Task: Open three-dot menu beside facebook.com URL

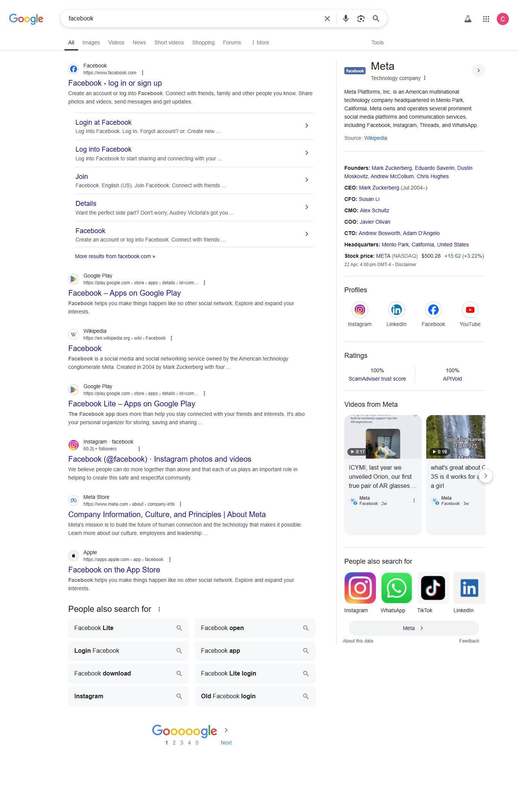Action: pyautogui.click(x=143, y=73)
